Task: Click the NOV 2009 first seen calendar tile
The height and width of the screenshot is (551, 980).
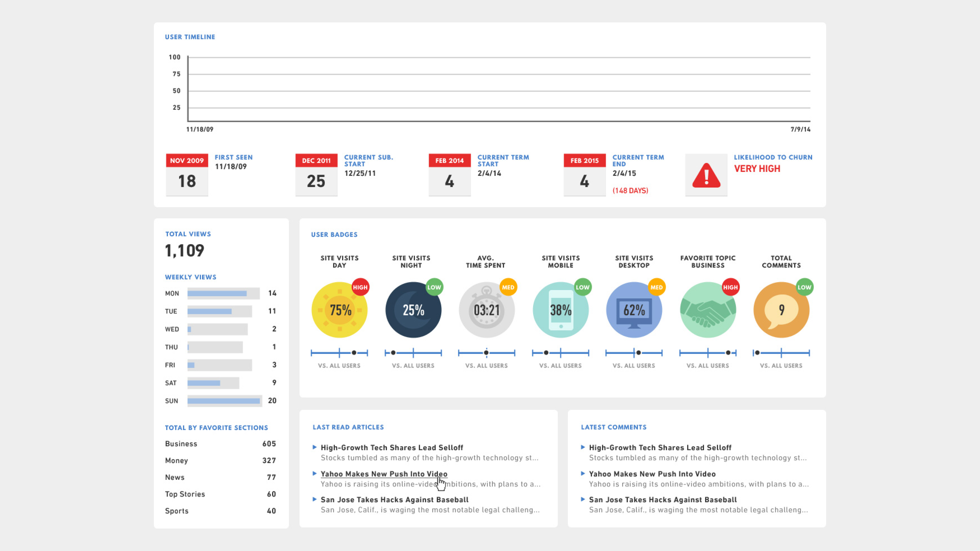Action: click(187, 175)
